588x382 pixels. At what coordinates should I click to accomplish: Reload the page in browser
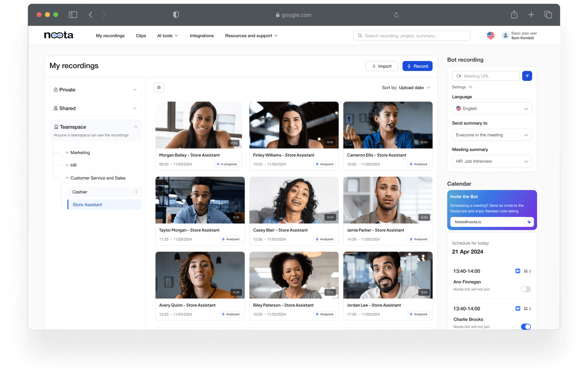point(396,15)
